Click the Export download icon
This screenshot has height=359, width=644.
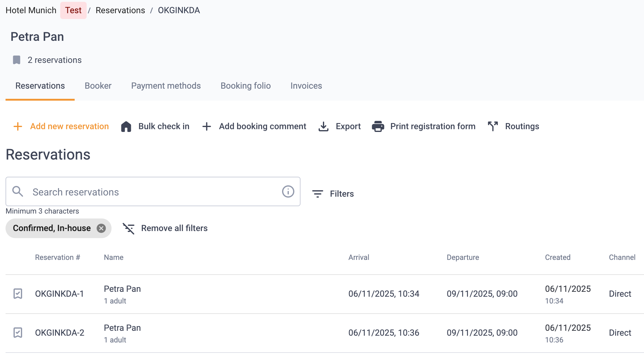click(323, 126)
